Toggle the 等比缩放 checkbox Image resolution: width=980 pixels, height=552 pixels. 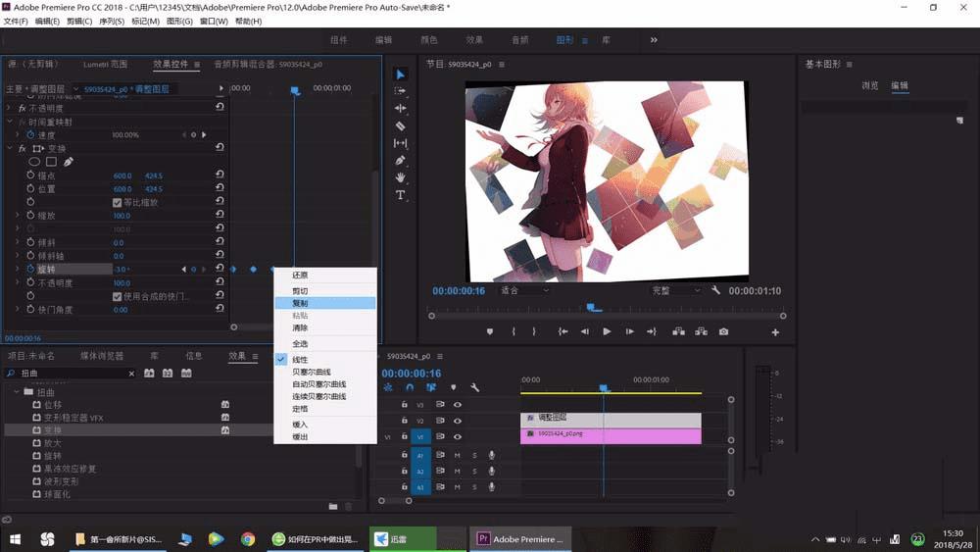coord(118,203)
